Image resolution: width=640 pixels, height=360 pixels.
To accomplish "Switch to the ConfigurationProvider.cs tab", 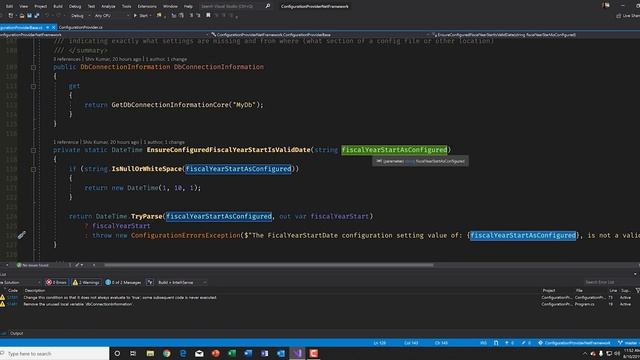I will point(81,27).
